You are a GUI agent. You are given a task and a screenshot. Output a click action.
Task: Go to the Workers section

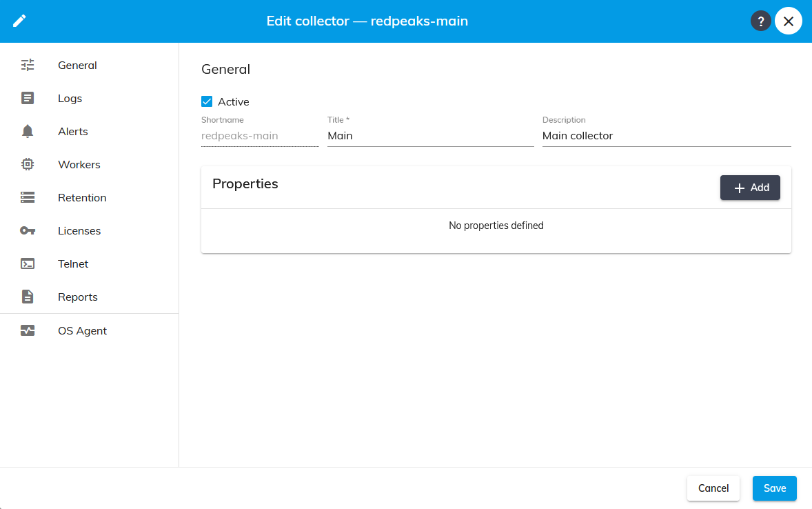pos(89,165)
